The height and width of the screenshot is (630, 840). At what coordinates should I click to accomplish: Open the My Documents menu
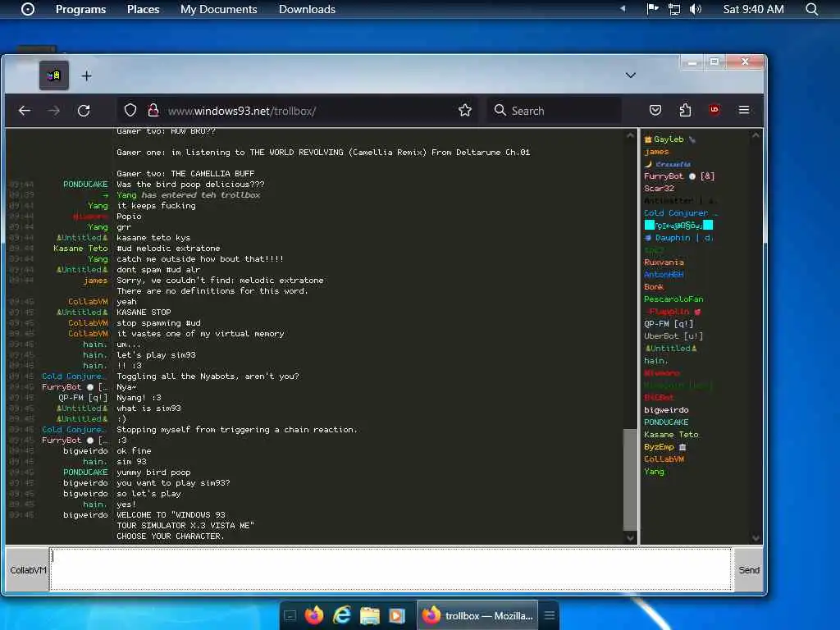click(218, 9)
